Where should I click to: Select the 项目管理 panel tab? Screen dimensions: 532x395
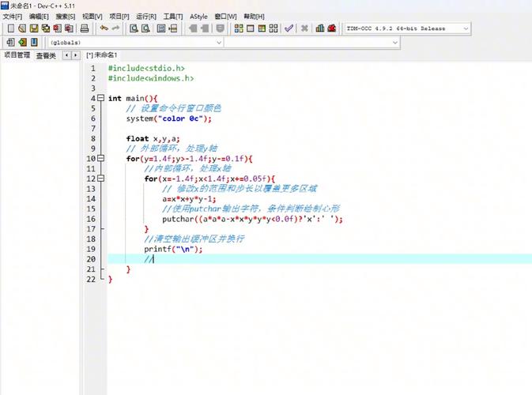(x=17, y=55)
